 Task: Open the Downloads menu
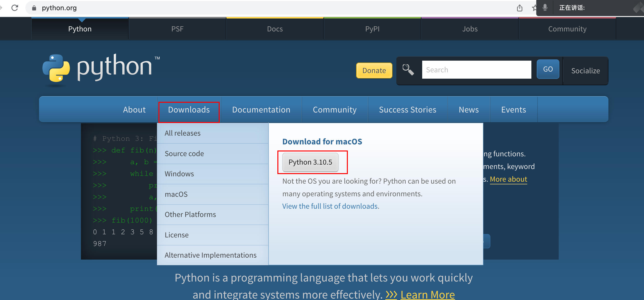(189, 110)
